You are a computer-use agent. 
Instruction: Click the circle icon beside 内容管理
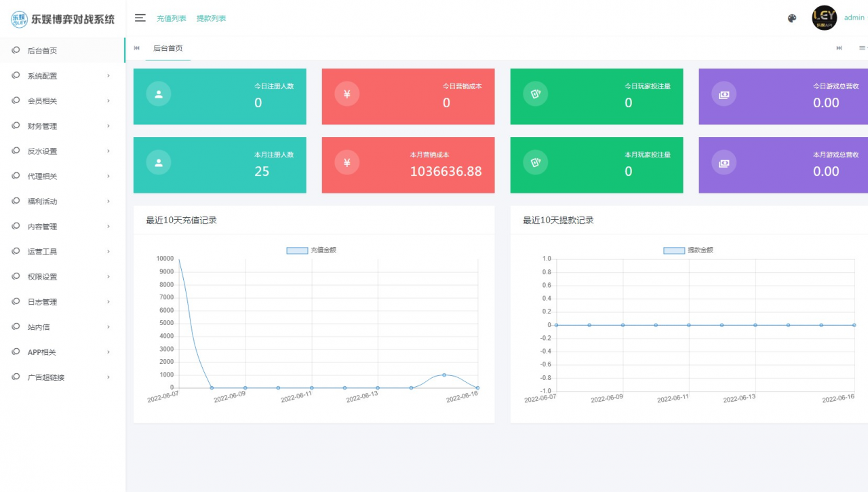[16, 226]
